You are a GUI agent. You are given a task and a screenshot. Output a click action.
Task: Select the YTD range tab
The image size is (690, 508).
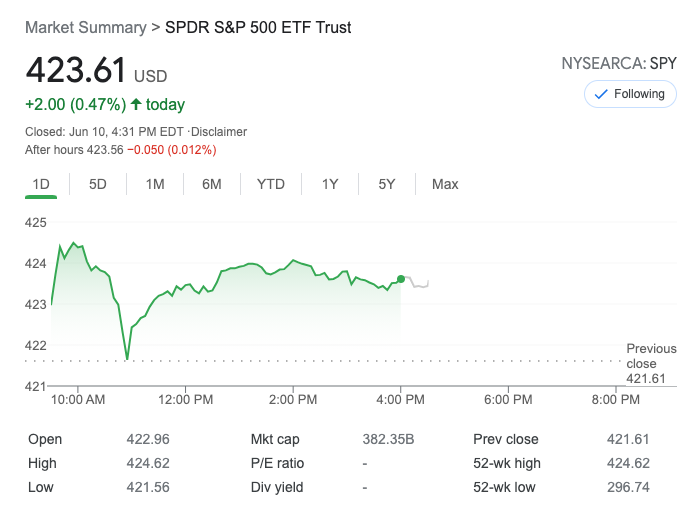point(270,184)
